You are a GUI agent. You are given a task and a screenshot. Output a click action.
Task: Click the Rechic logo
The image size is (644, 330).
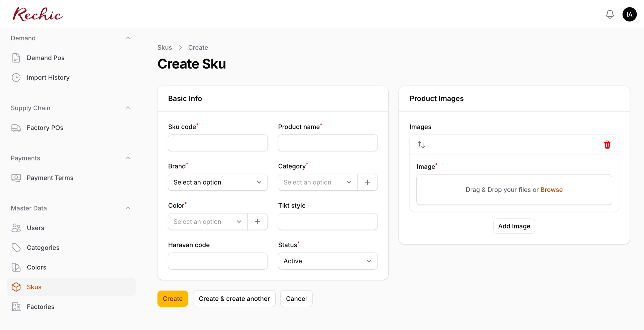coord(38,14)
